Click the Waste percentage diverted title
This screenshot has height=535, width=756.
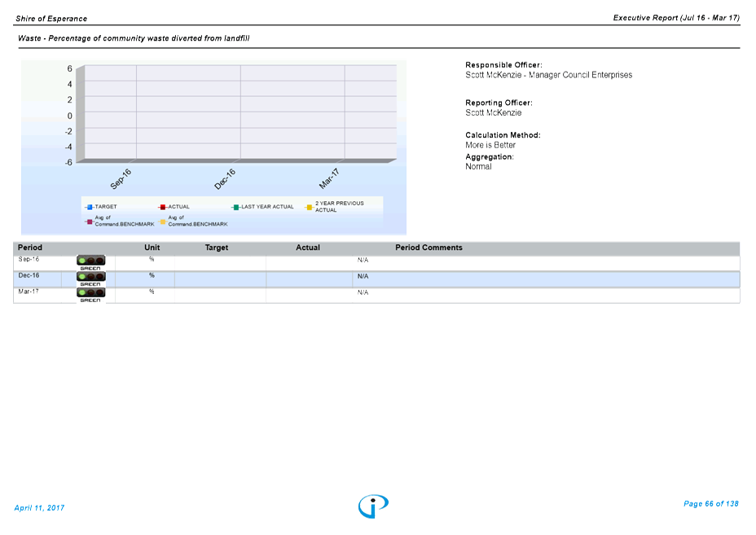[x=134, y=38]
